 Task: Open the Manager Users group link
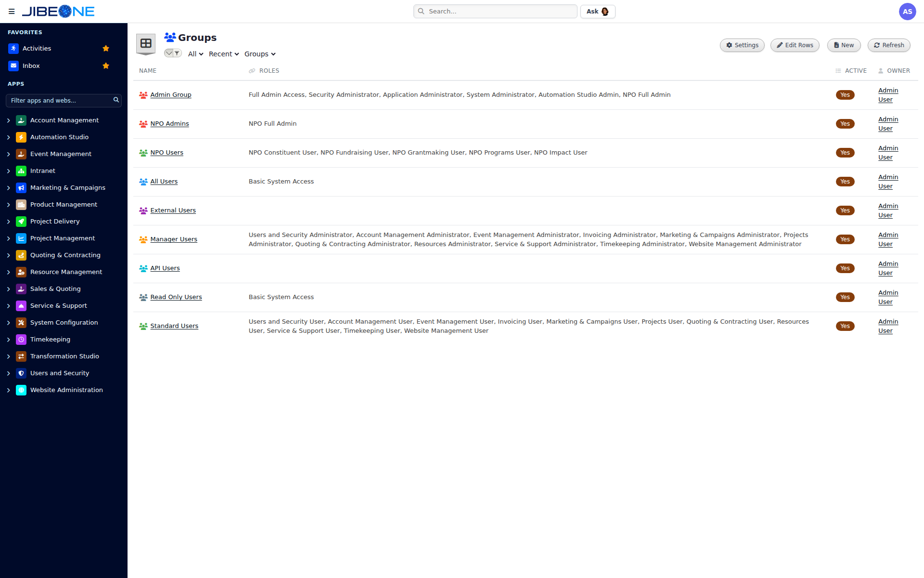click(174, 239)
